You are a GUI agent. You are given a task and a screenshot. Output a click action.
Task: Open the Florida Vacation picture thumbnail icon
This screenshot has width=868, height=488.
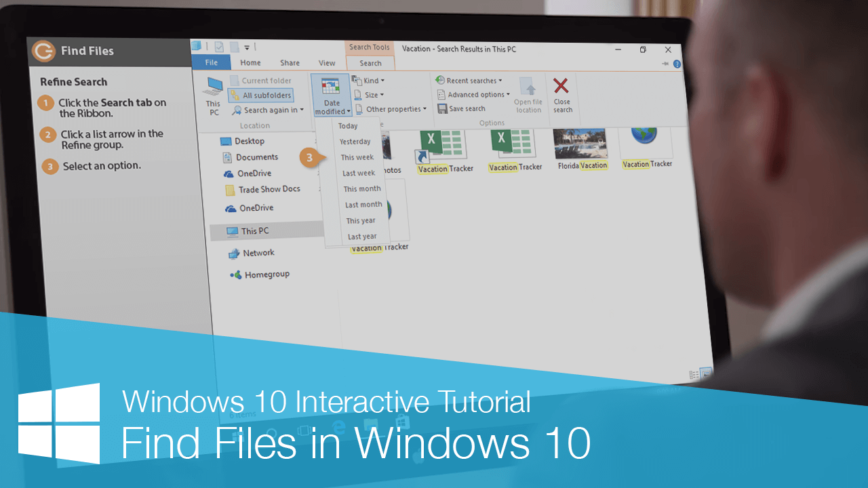(581, 144)
